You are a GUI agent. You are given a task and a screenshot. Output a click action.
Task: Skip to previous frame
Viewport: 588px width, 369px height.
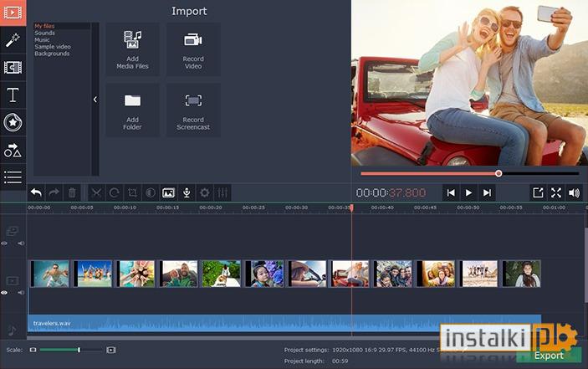451,192
